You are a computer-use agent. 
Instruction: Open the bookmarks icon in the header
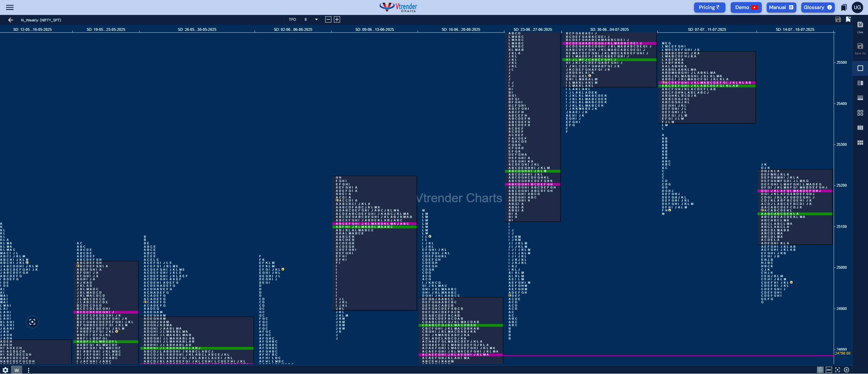[x=844, y=7]
